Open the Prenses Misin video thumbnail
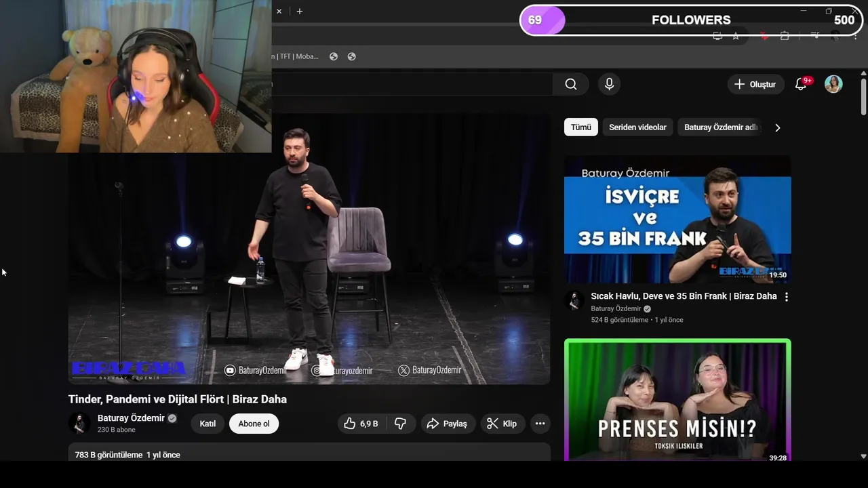The image size is (868, 488). pyautogui.click(x=677, y=400)
